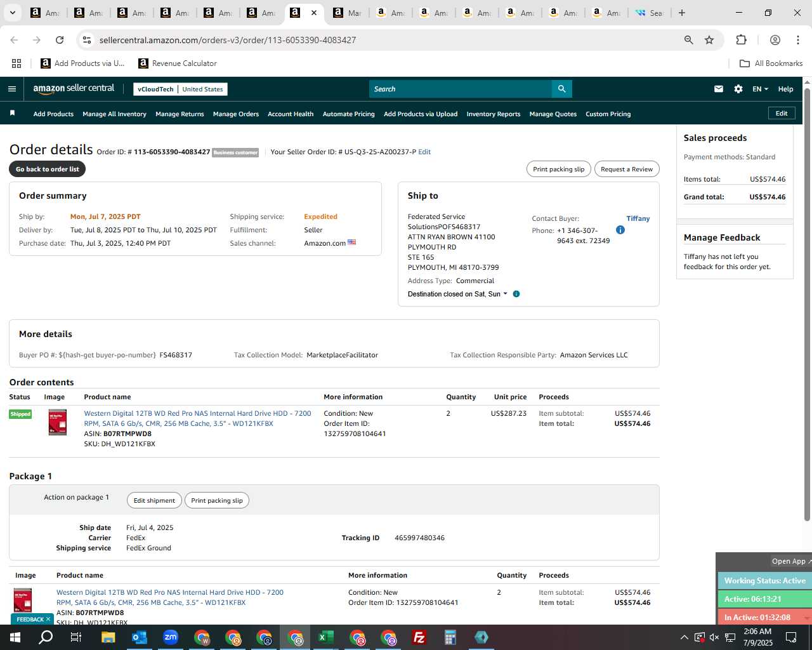Click the magnifier search button
The image size is (812, 650).
click(x=561, y=89)
